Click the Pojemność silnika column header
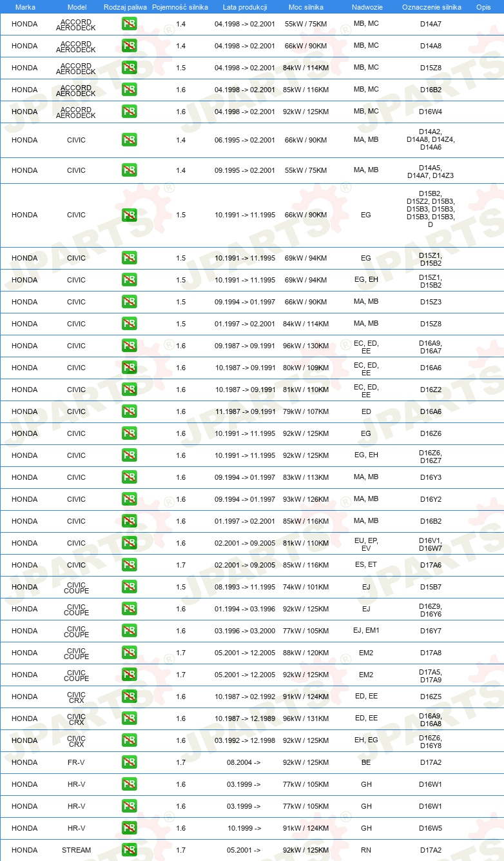The height and width of the screenshot is (861, 504). click(180, 6)
